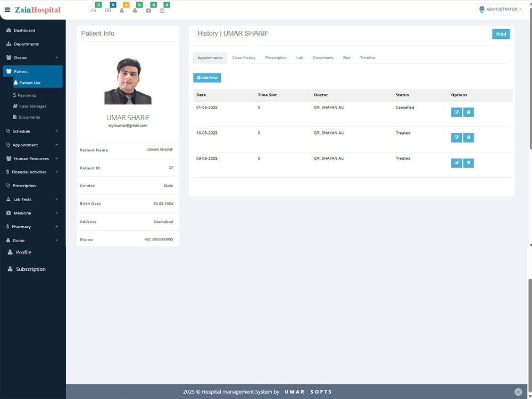Open the Administrator account dropdown
The height and width of the screenshot is (399, 532).
500,9
